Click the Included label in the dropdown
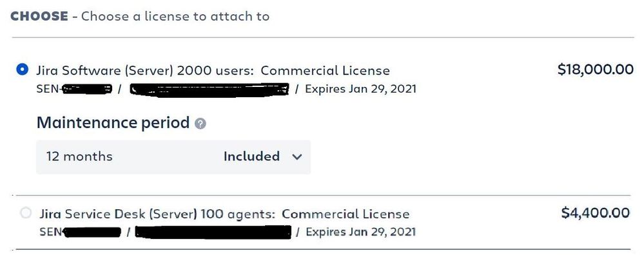644x255 pixels. (251, 156)
